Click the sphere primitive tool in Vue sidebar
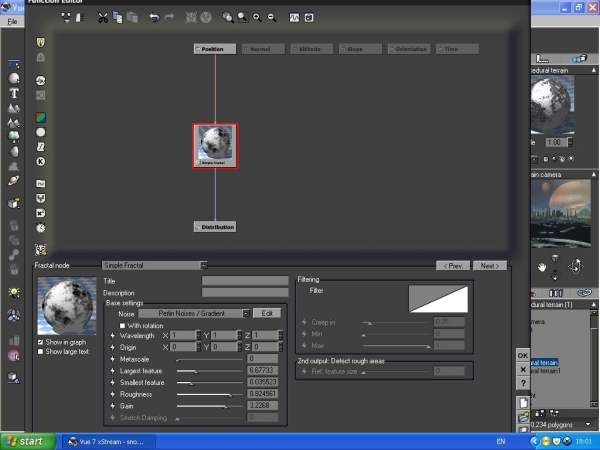 pyautogui.click(x=14, y=78)
